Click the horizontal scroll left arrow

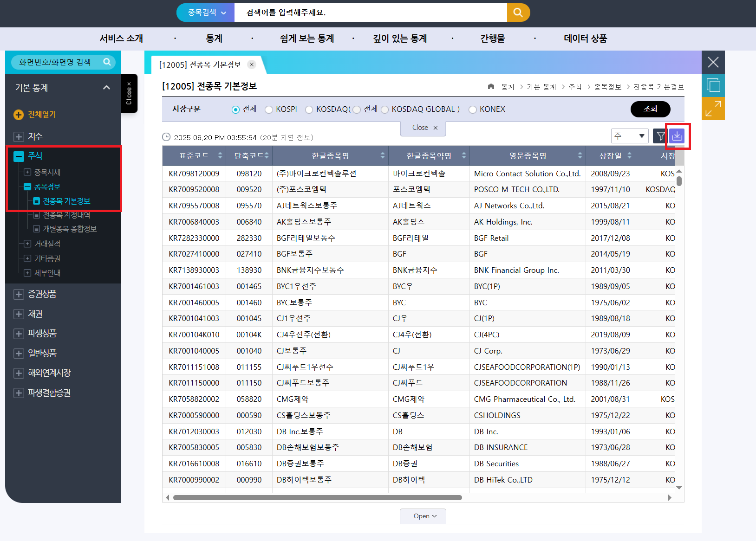(168, 497)
